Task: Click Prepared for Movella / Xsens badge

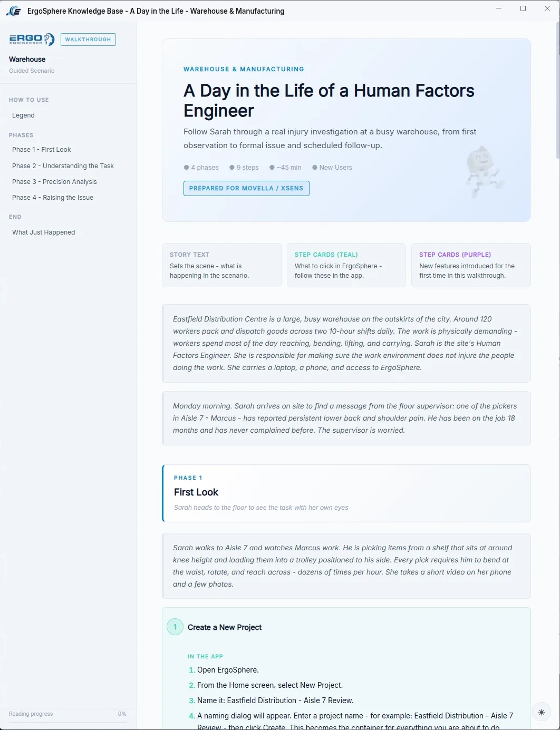Action: (246, 188)
